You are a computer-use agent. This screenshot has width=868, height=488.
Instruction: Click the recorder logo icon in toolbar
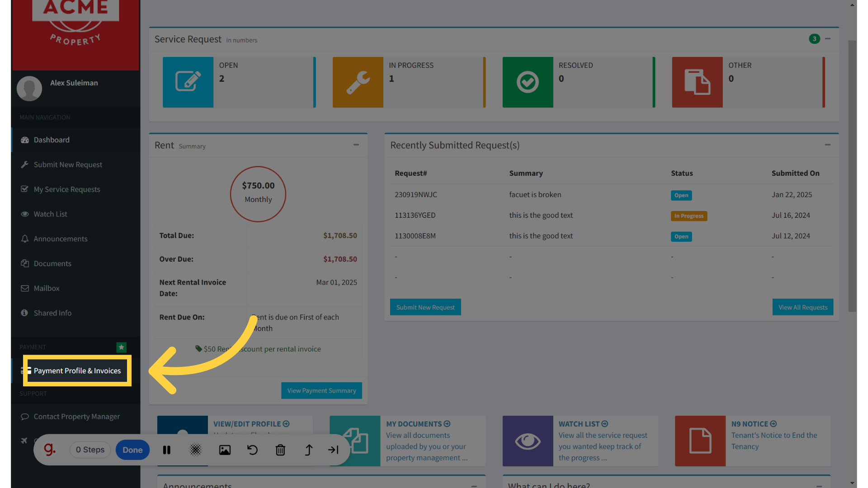click(50, 450)
